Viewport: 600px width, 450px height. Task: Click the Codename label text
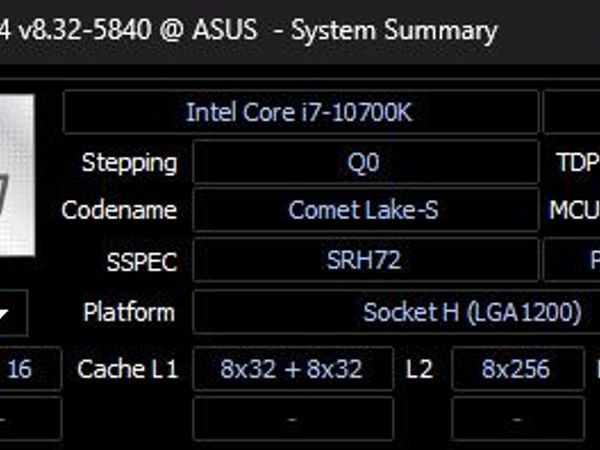pos(119,211)
